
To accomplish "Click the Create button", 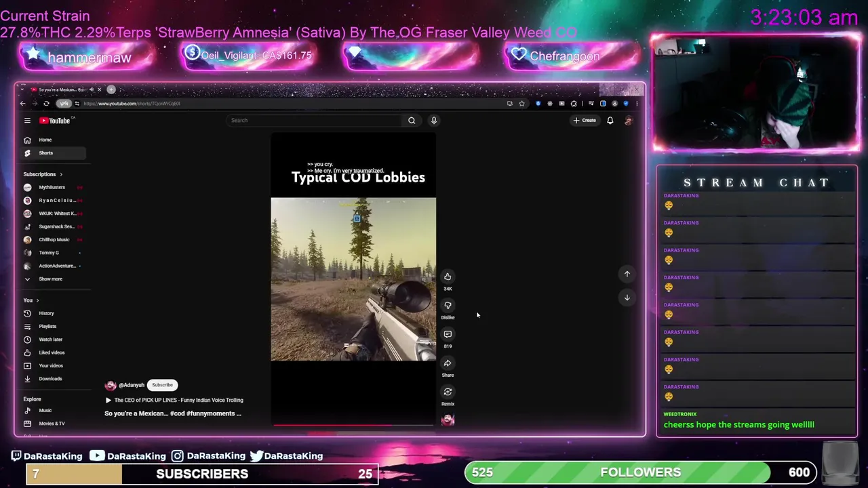I will (x=585, y=121).
